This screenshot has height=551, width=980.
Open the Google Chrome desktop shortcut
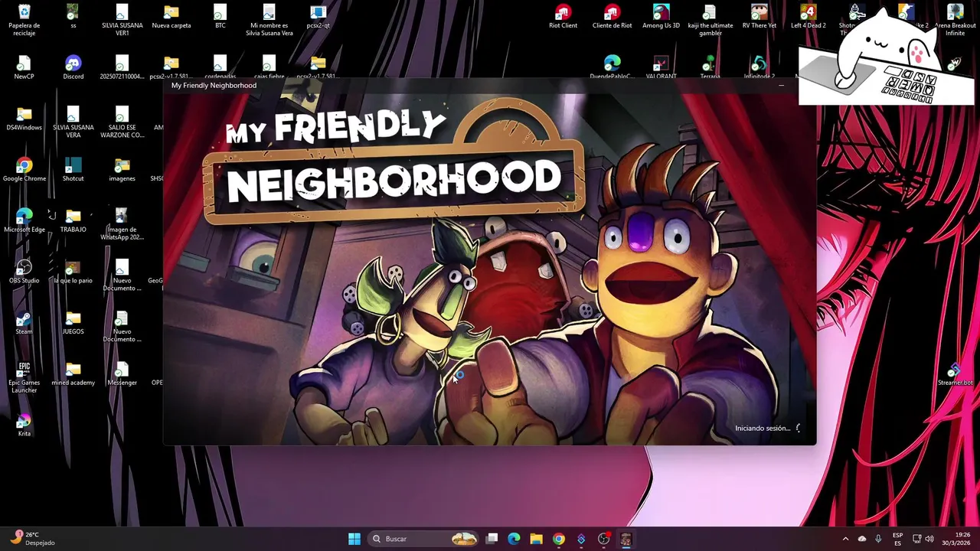click(24, 170)
